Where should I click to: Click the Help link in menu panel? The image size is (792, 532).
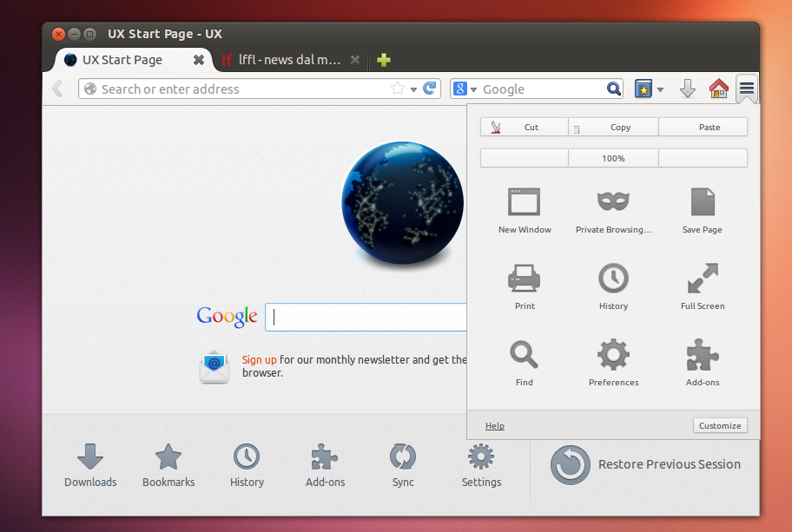(494, 425)
